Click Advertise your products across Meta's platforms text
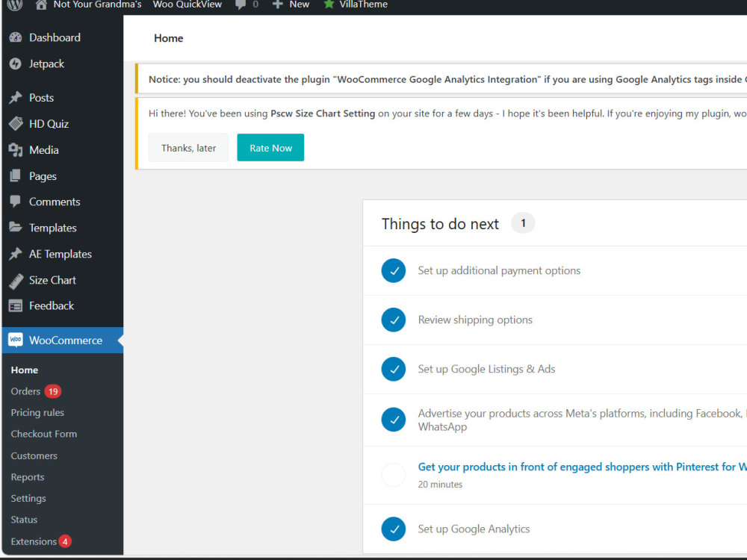Screen dimensions: 747x560 [x=582, y=420]
